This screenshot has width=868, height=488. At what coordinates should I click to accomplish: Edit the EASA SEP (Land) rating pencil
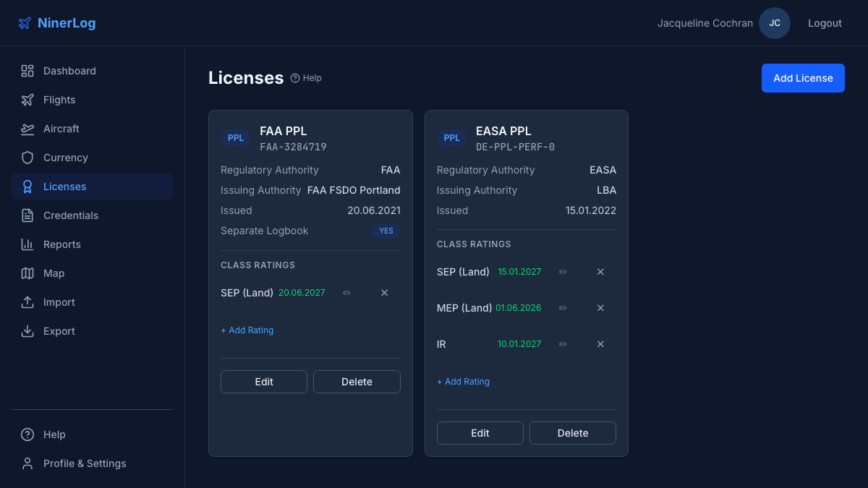[563, 272]
